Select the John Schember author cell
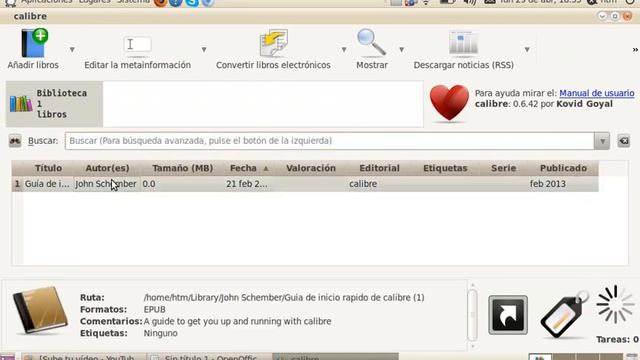Viewport: 640px width, 360px height. pyautogui.click(x=107, y=184)
